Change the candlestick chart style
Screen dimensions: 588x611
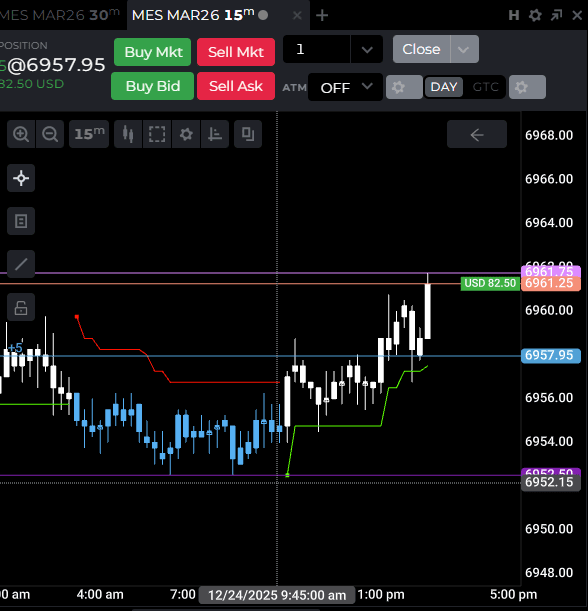(128, 134)
